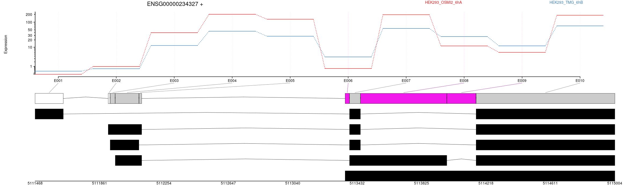Click the 1 tick on the y-axis
This screenshot has width=644, height=188.
31,66
